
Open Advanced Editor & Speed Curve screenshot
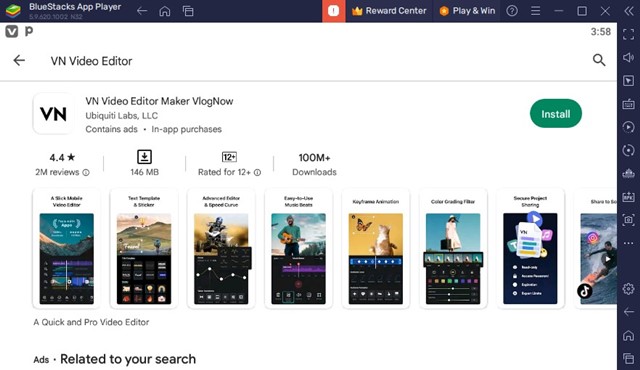click(x=221, y=248)
